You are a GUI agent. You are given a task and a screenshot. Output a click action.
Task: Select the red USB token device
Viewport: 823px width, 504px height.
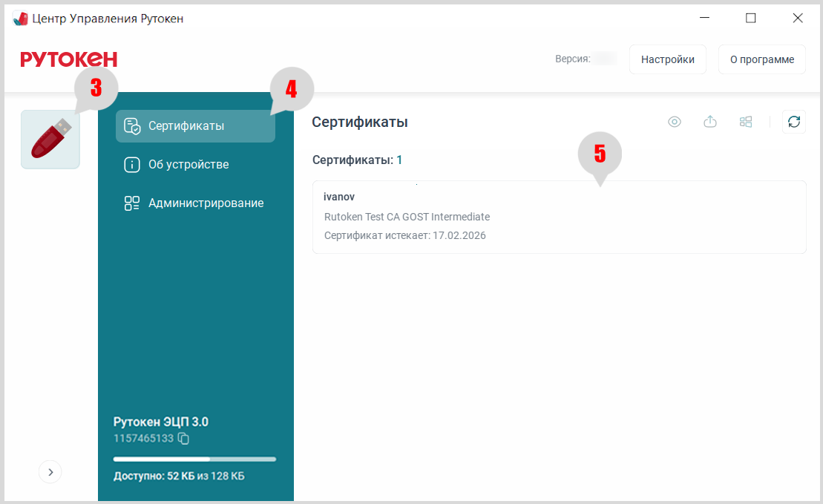(x=50, y=140)
